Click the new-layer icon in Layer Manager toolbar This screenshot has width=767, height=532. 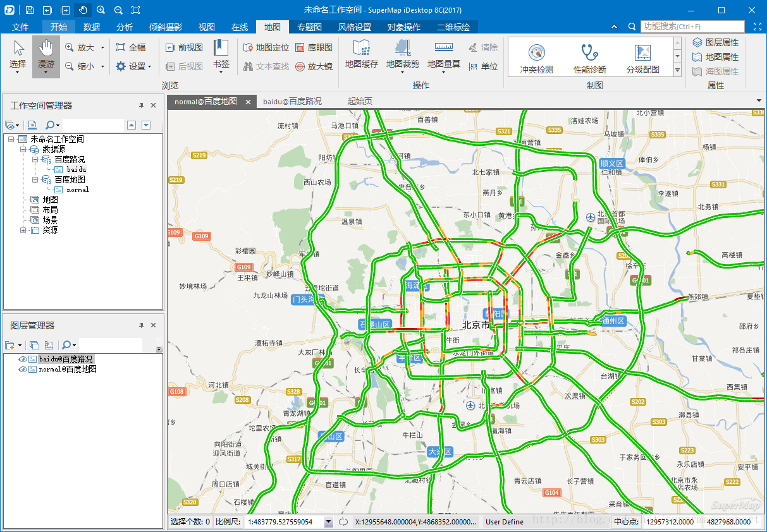[11, 345]
